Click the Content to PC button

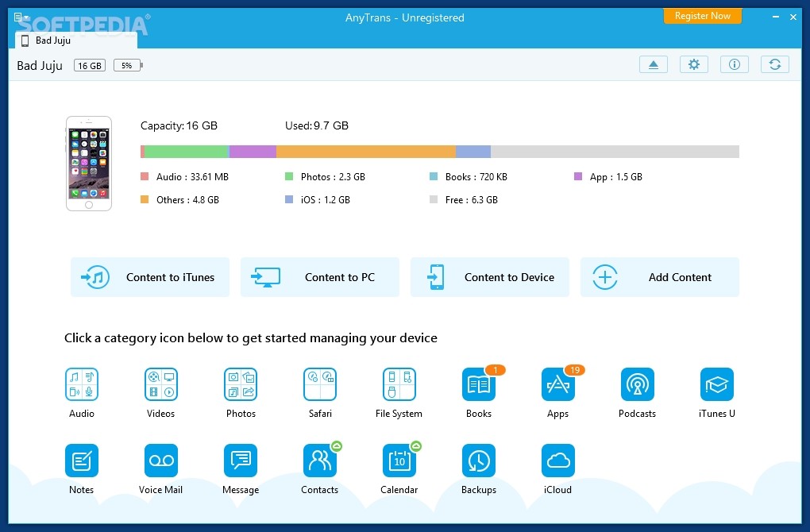pyautogui.click(x=320, y=277)
